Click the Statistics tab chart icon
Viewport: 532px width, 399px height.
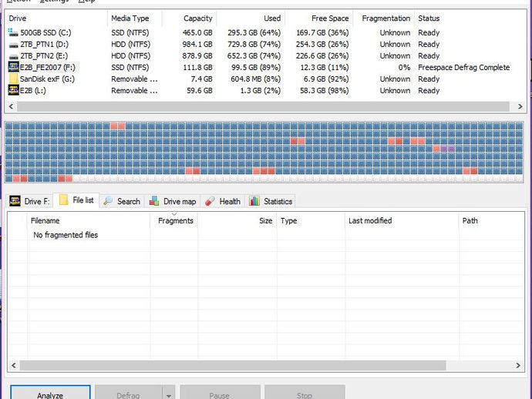click(x=254, y=201)
